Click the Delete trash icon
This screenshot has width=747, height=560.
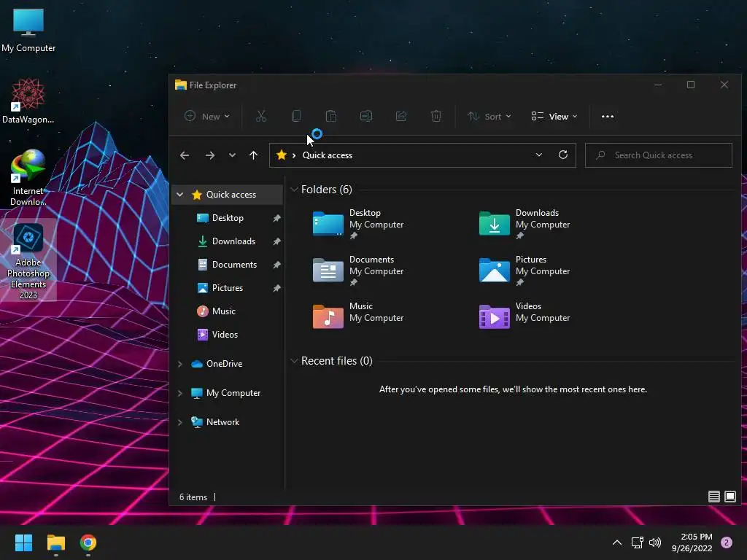point(436,116)
